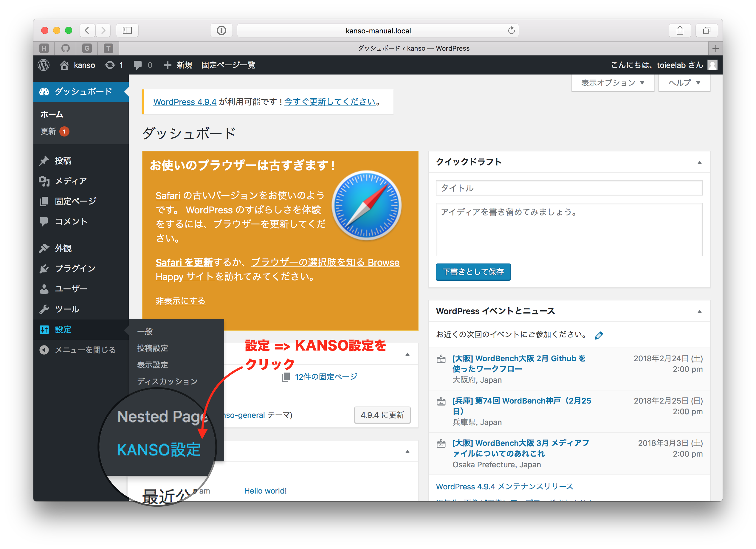
Task: Click the Safari link in browser warning
Action: point(168,196)
